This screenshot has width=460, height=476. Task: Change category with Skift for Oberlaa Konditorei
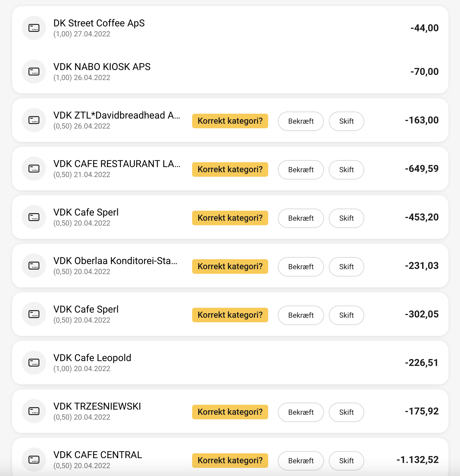pyautogui.click(x=346, y=267)
